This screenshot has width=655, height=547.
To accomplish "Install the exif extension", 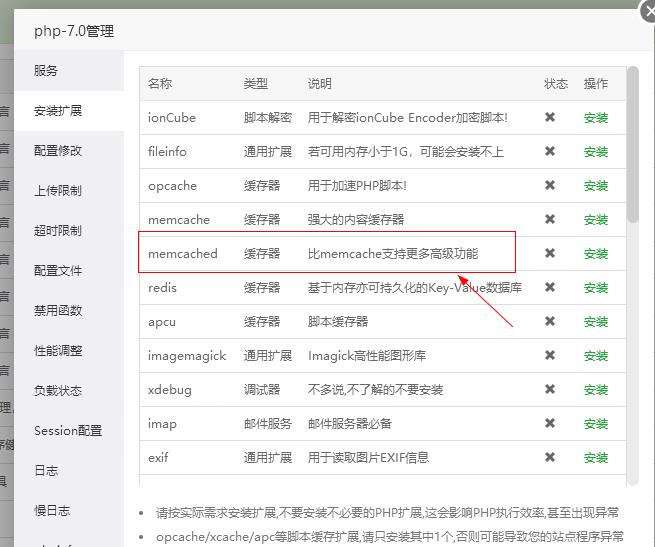I will 596,458.
